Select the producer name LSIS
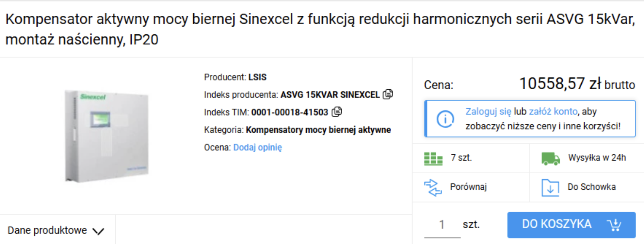This screenshot has height=244, width=644. 257,77
